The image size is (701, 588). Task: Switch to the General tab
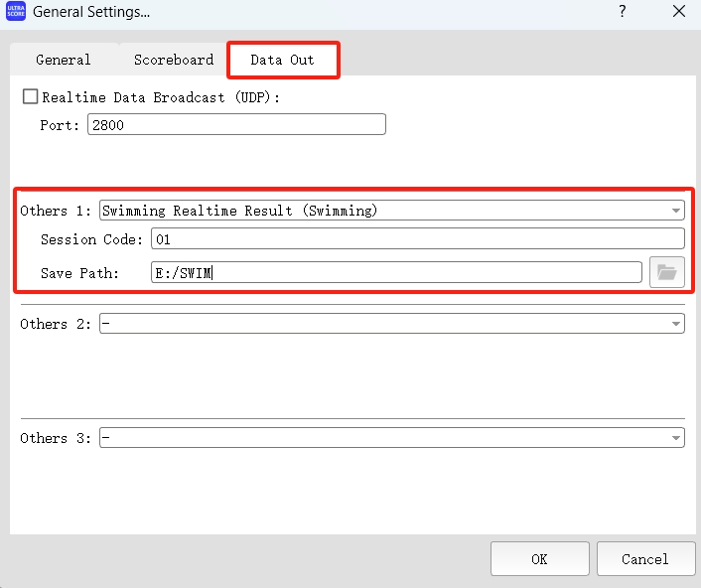pyautogui.click(x=64, y=60)
